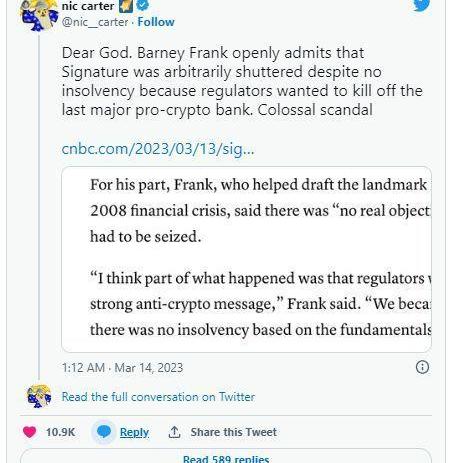The width and height of the screenshot is (463, 463).
Task: Open nic carter's profile avatar
Action: (39, 15)
